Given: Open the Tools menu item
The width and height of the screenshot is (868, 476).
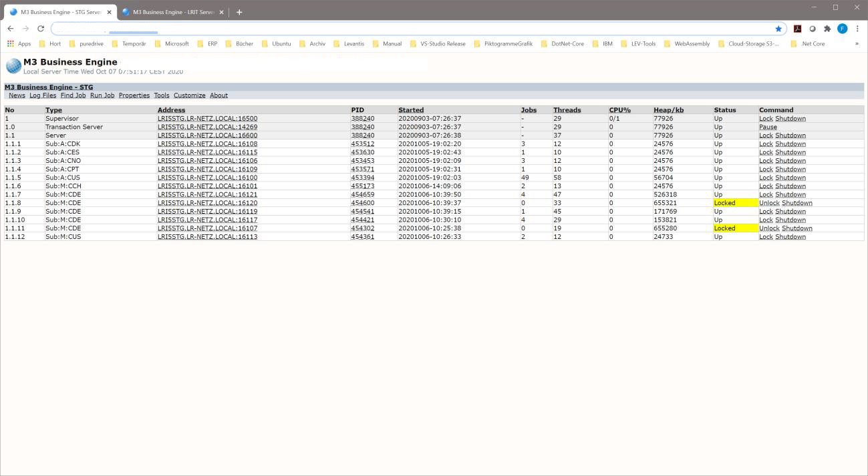Looking at the screenshot, I should point(162,95).
